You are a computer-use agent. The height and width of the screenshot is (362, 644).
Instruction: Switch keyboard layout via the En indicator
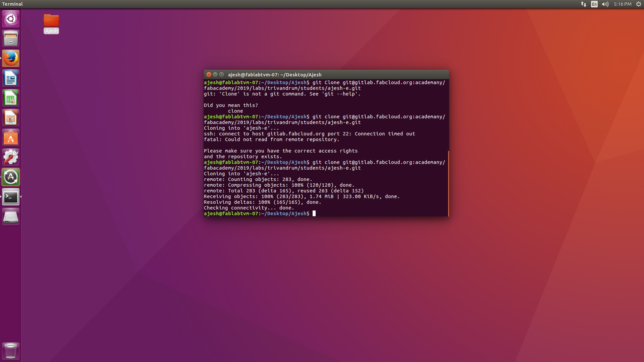tap(594, 4)
